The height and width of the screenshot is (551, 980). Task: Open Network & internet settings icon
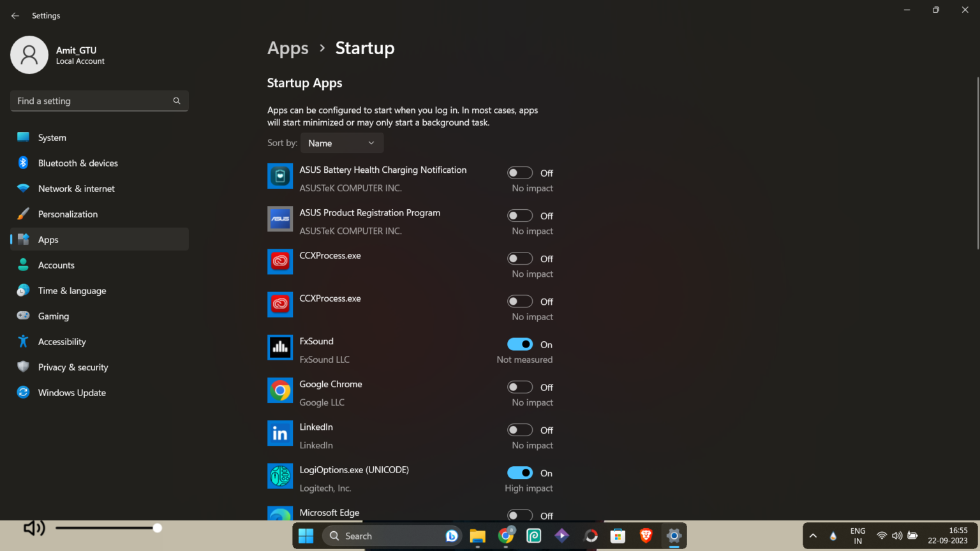(23, 188)
